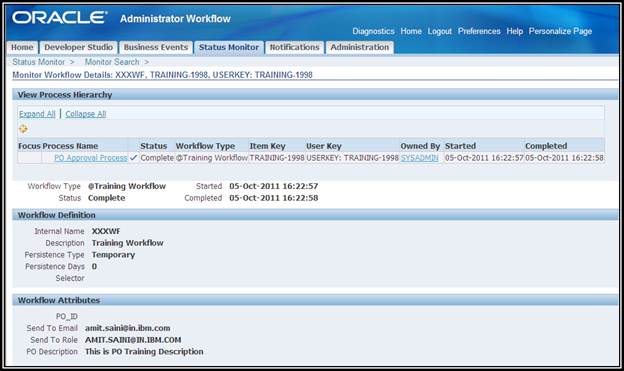Click the blue checkmark status icon
This screenshot has height=371, width=624.
coord(134,158)
